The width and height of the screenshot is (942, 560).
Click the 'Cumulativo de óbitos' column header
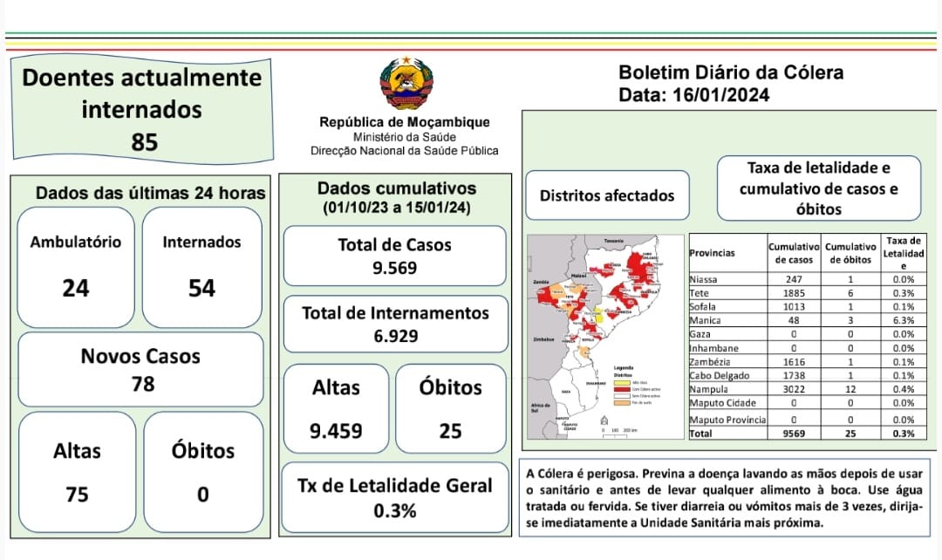[x=850, y=253]
